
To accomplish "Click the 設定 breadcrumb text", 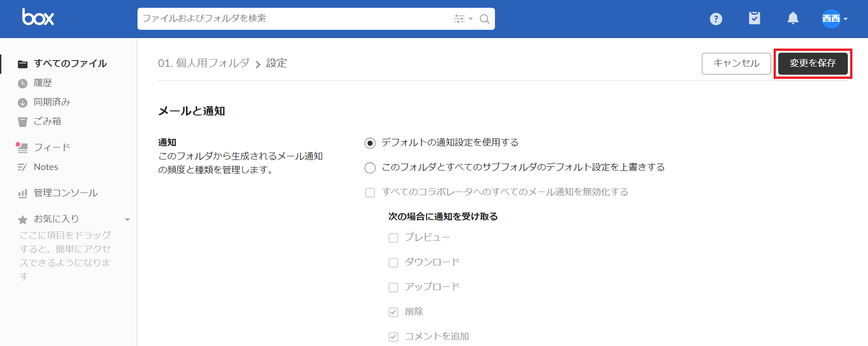I will pos(276,63).
